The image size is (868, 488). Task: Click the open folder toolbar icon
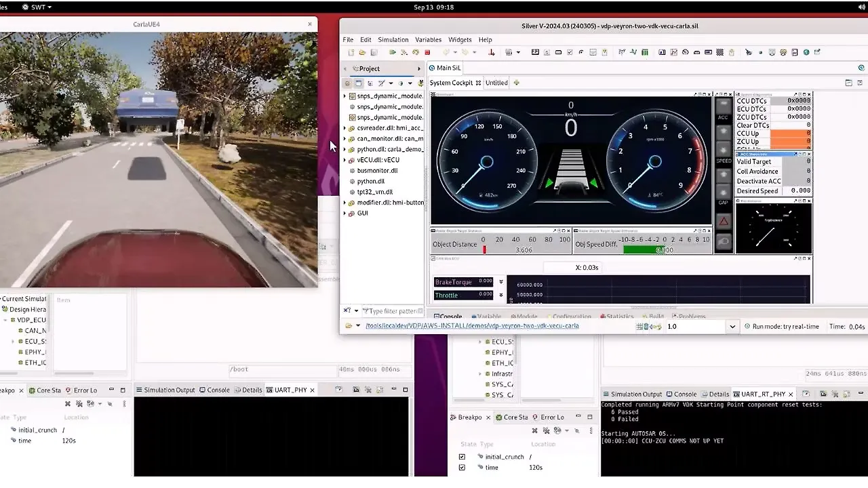(362, 53)
